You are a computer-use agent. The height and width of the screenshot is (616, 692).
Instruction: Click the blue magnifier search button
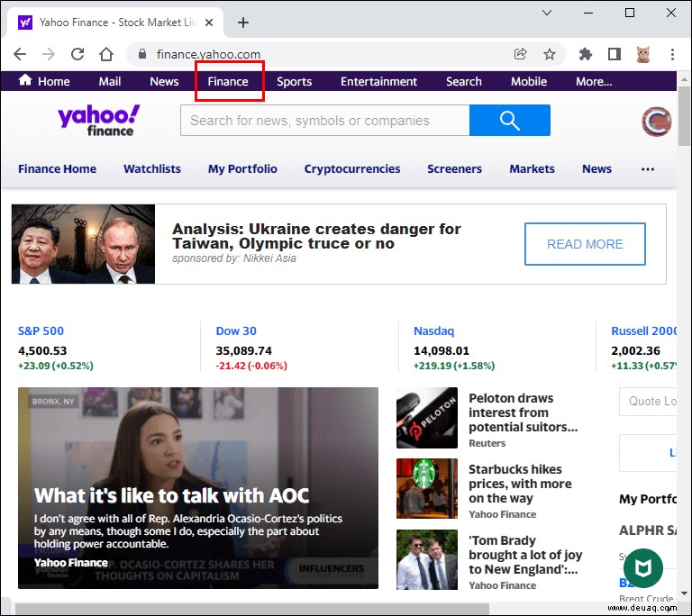510,120
